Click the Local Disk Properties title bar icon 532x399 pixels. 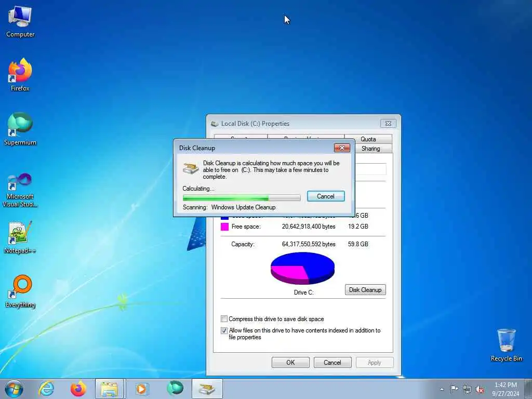pos(215,124)
